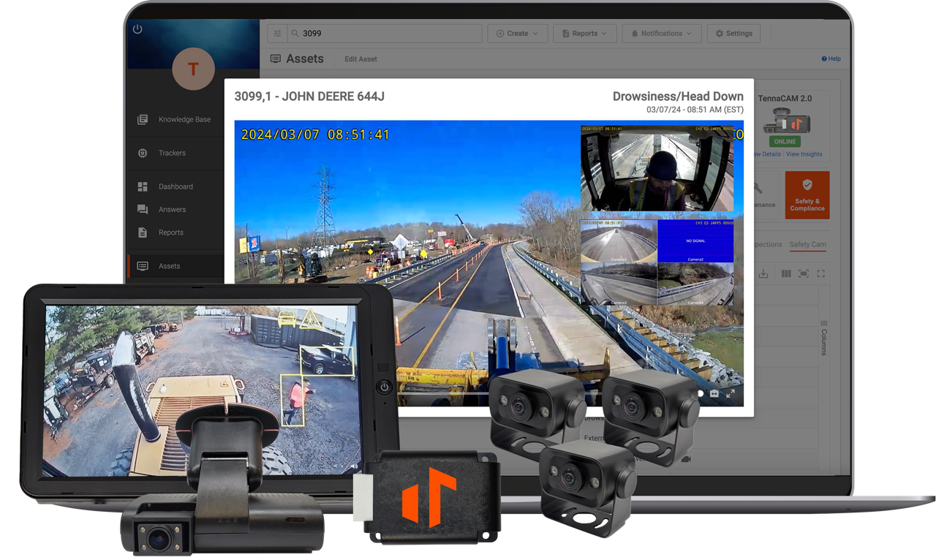936x560 pixels.
Task: Switch to the Safety Cam tab
Action: 807,244
